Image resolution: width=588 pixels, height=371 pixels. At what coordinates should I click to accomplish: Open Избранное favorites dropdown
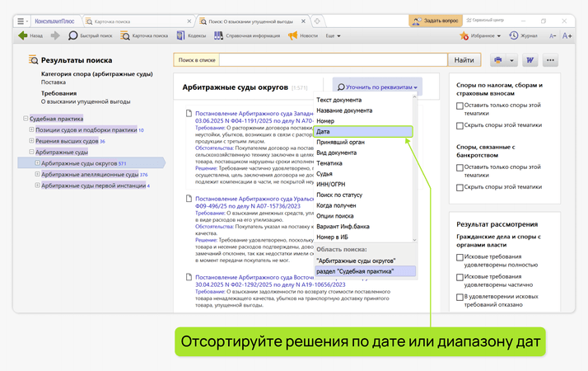click(x=480, y=36)
